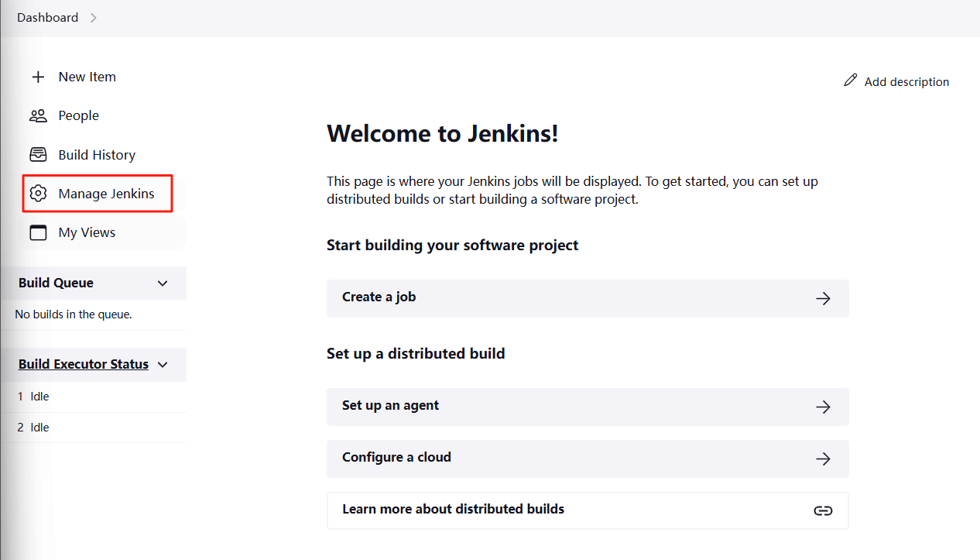Click executor row 1 Idle
Screen dimensions: 980x560
tap(93, 397)
